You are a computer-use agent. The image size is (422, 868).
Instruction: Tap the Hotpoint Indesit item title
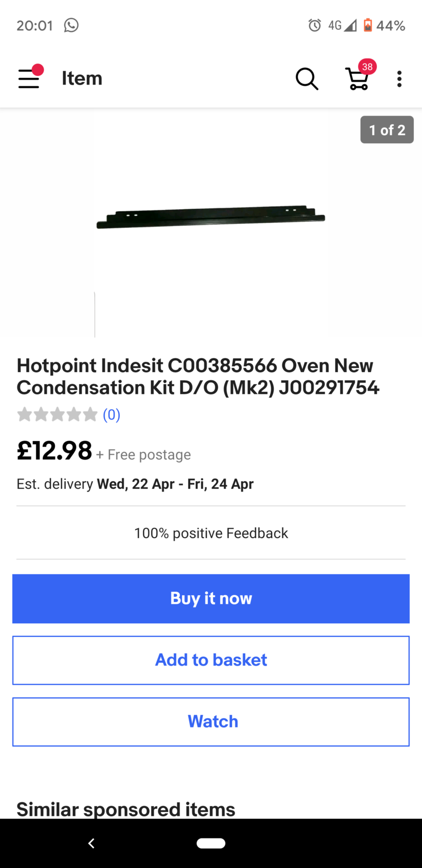(x=198, y=376)
